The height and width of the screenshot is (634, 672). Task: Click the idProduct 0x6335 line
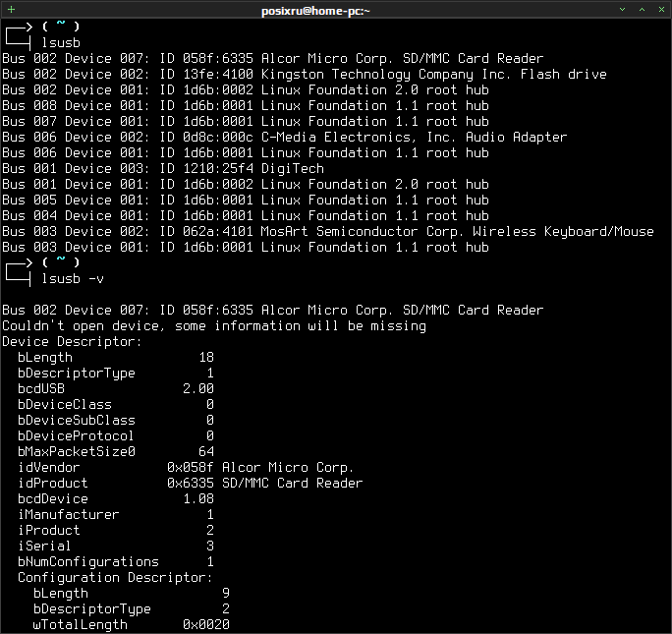click(x=191, y=483)
